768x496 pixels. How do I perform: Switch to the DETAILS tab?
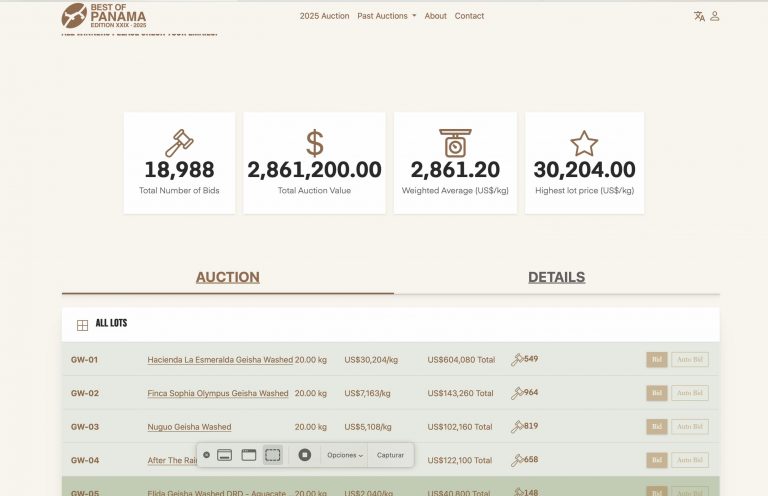click(x=556, y=278)
